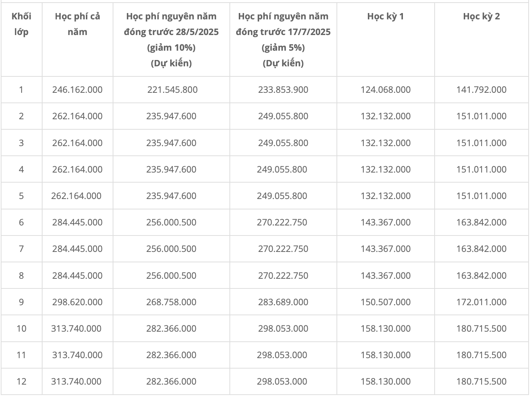Click the 'Học kỳ 2' column header
The width and height of the screenshot is (532, 398).
click(481, 16)
